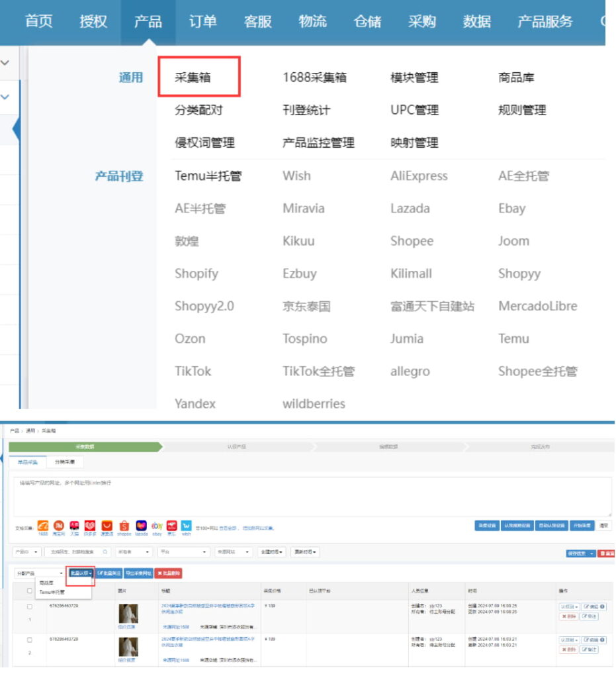
Task: Open 采集箱 in the 产品 menu
Action: (x=198, y=77)
